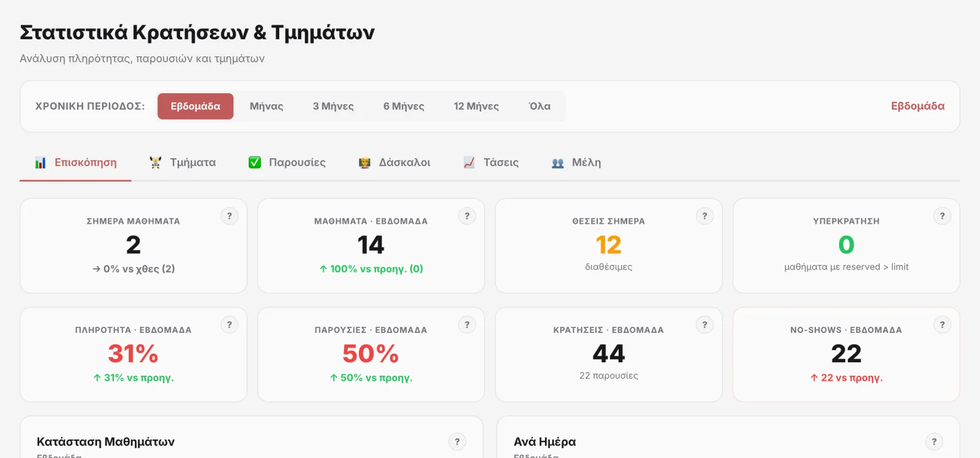Click the 44 Κρατήσεις value

pyautogui.click(x=609, y=354)
